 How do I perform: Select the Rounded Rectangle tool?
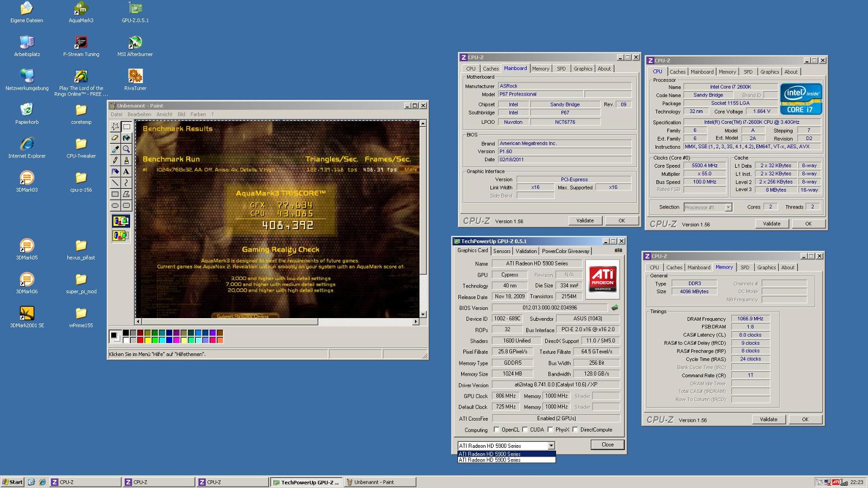coord(126,205)
